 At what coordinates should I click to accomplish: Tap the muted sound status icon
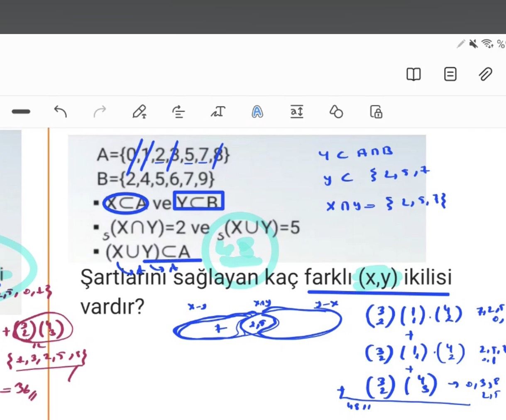pyautogui.click(x=473, y=44)
